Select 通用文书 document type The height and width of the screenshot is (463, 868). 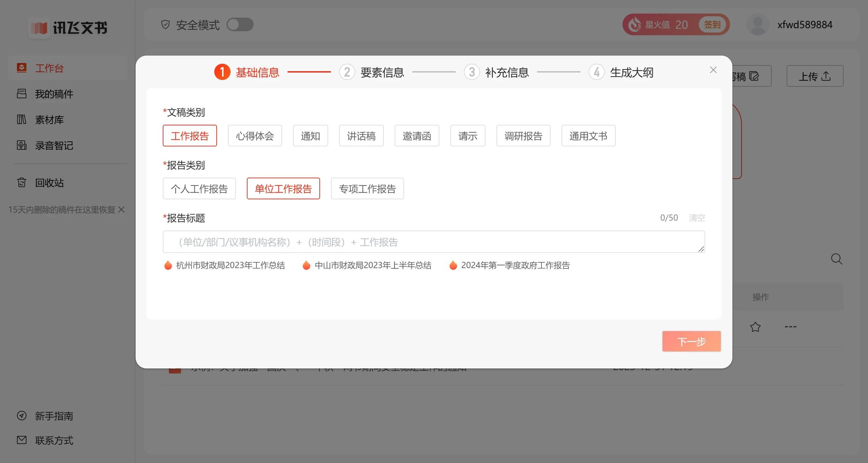coord(589,136)
